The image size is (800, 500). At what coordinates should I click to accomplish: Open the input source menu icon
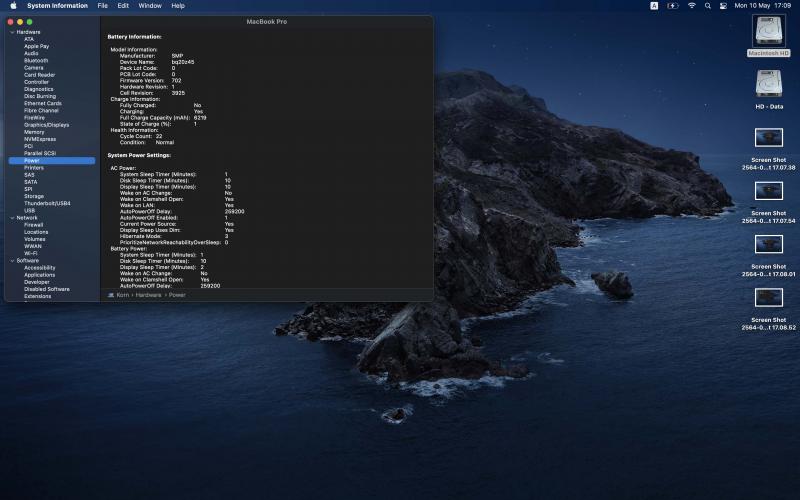pyautogui.click(x=654, y=6)
